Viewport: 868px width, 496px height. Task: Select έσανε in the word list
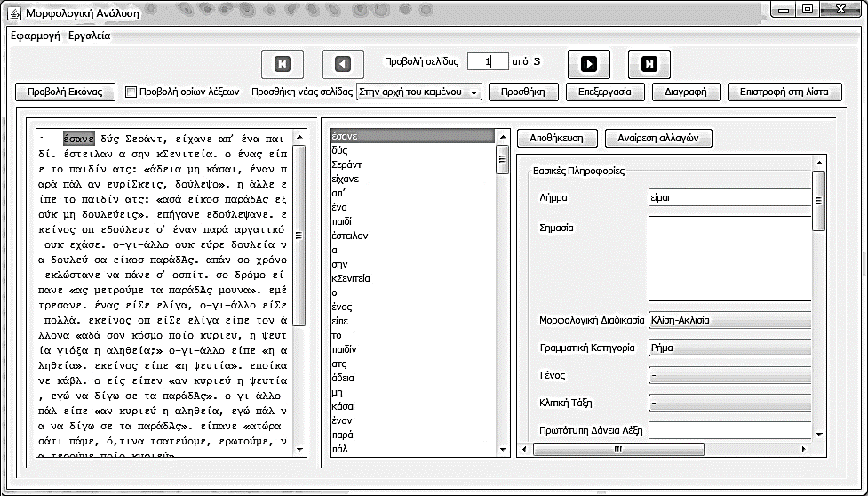point(412,136)
